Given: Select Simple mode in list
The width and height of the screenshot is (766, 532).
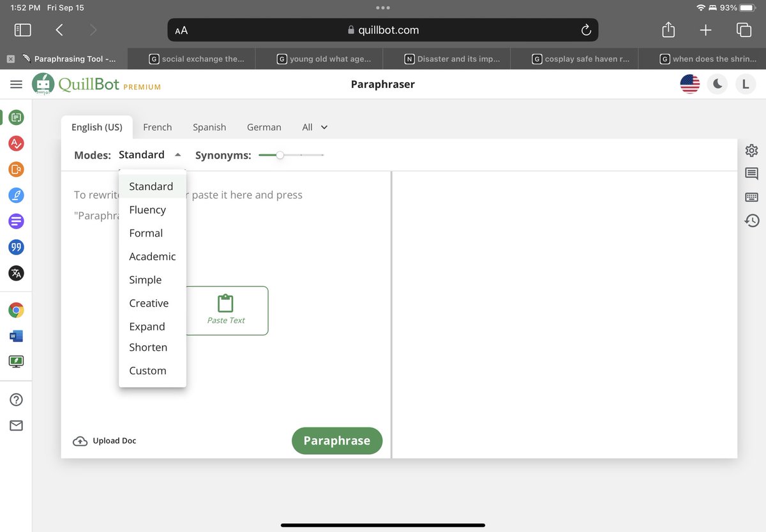Looking at the screenshot, I should tap(152, 280).
